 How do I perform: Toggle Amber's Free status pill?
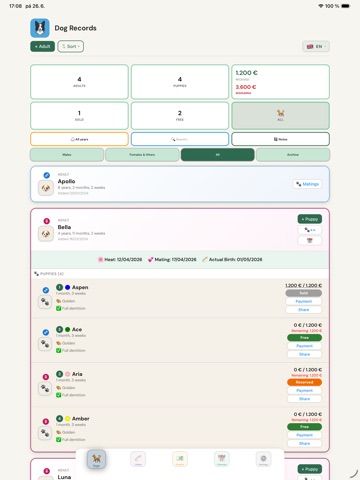tap(304, 427)
